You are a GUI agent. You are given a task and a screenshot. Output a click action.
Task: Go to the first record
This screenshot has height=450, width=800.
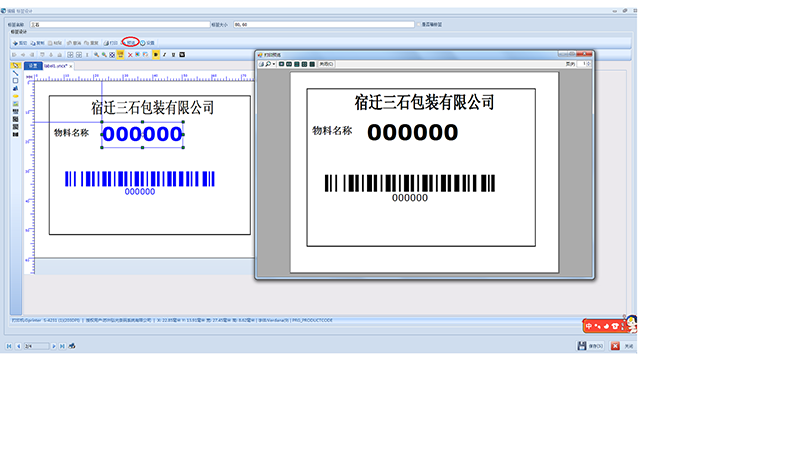click(9, 346)
